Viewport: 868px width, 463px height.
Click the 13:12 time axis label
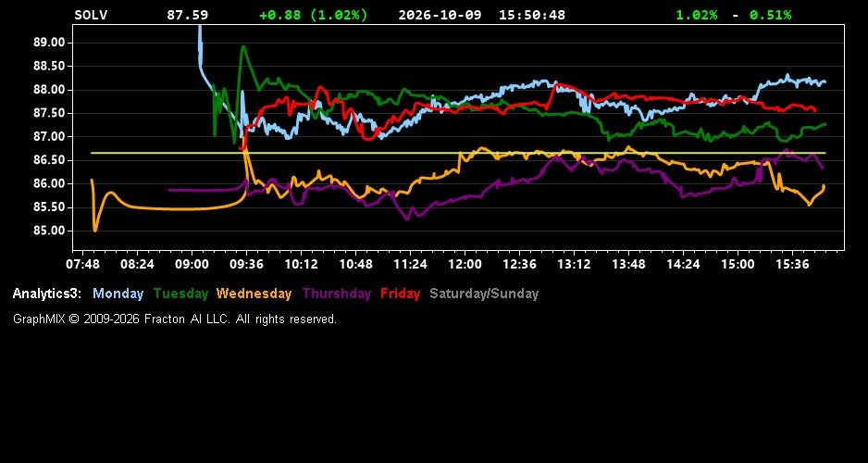point(574,264)
